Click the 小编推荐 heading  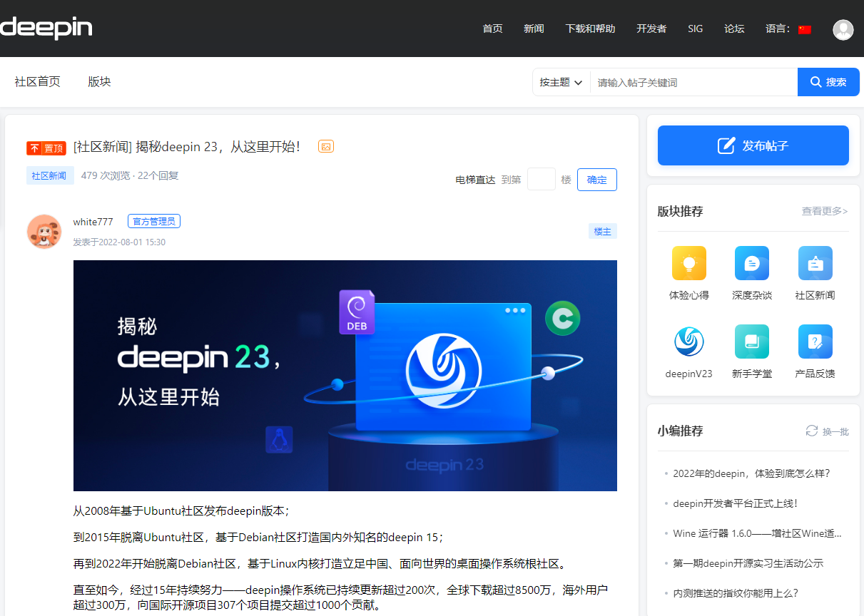(680, 431)
